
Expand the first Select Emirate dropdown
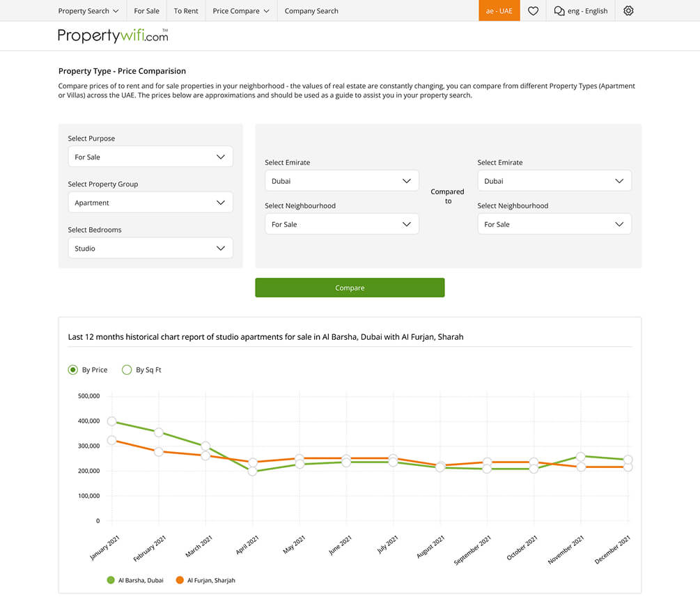click(x=341, y=180)
